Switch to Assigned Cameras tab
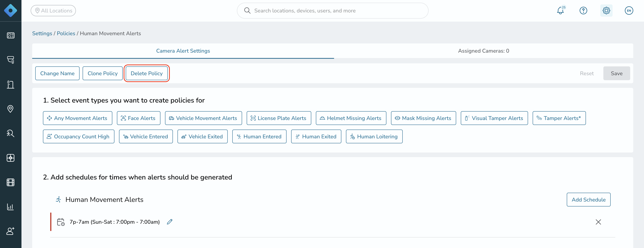 click(x=483, y=51)
